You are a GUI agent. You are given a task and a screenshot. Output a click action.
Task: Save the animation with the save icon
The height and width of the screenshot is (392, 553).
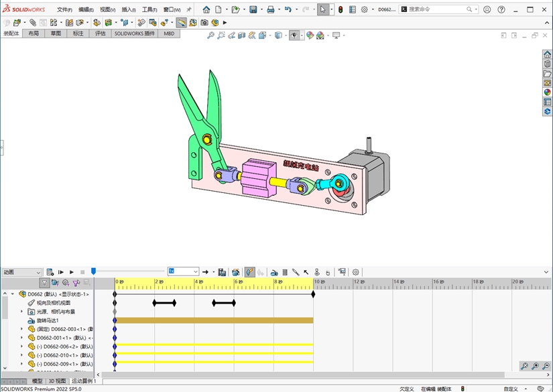222,272
